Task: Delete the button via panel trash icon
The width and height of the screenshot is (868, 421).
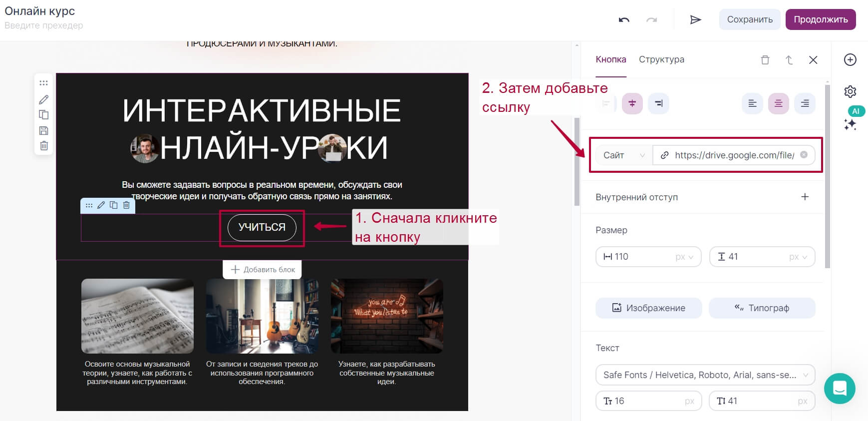Action: point(765,60)
